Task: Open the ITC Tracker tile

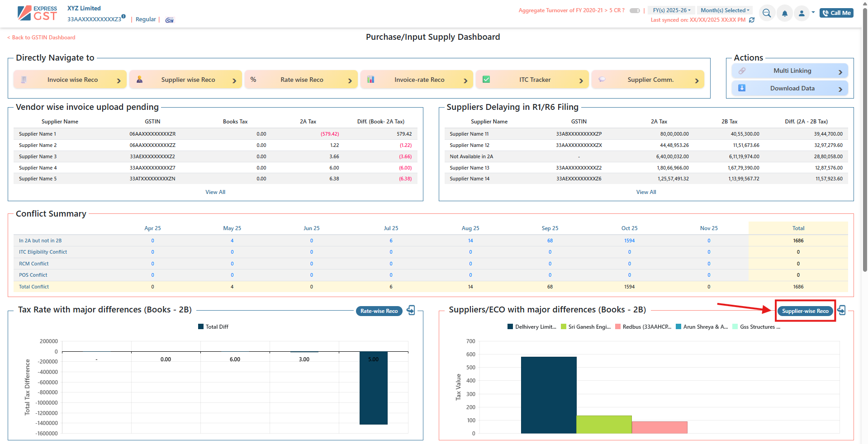Action: pos(534,80)
